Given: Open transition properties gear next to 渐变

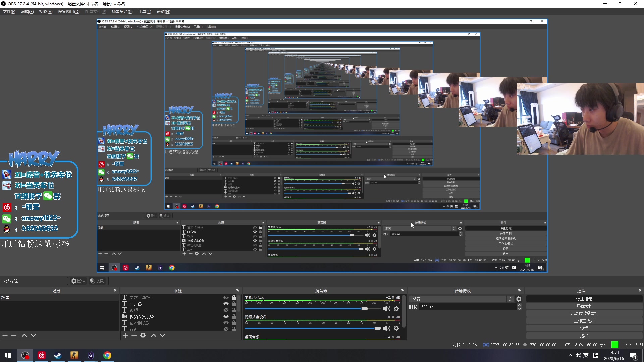Looking at the screenshot, I should tap(519, 299).
